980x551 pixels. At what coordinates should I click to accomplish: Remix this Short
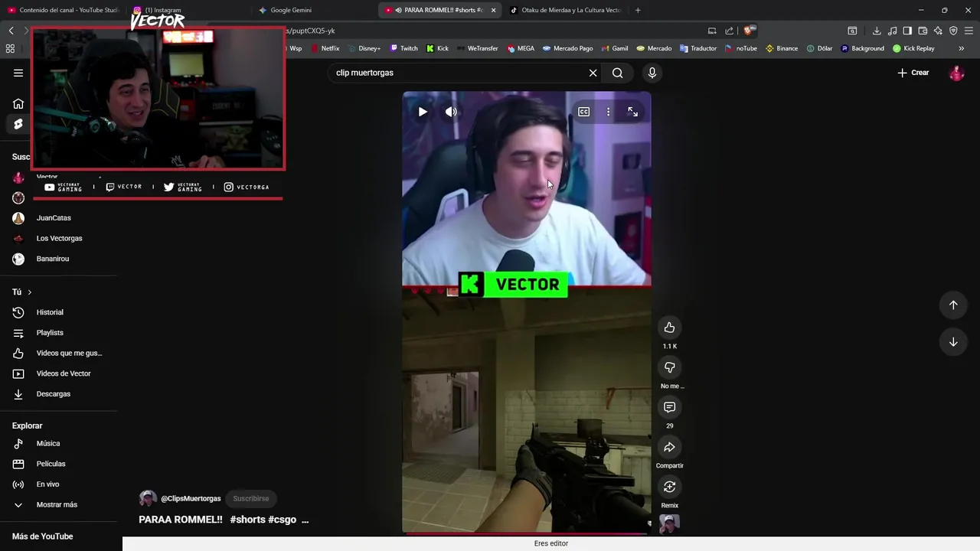[x=669, y=487]
